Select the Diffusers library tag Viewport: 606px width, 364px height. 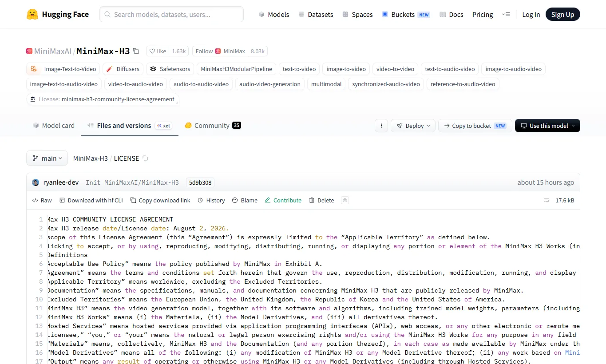click(123, 69)
